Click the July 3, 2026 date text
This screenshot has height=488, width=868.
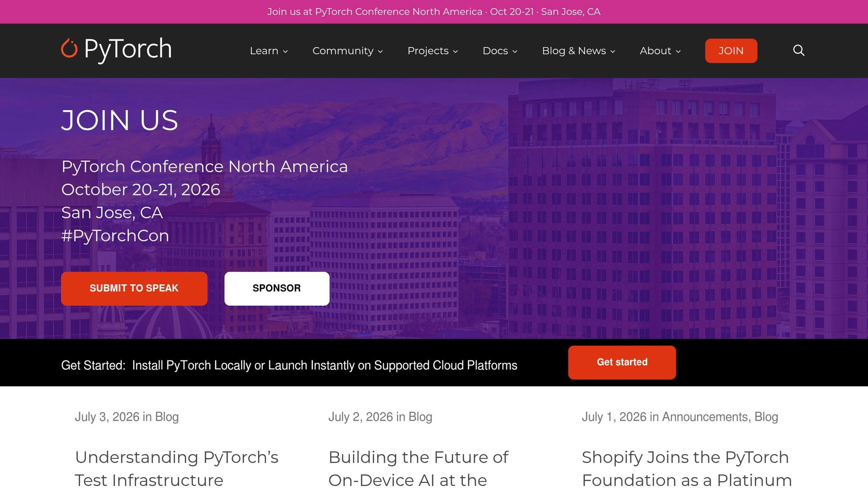[x=107, y=417]
